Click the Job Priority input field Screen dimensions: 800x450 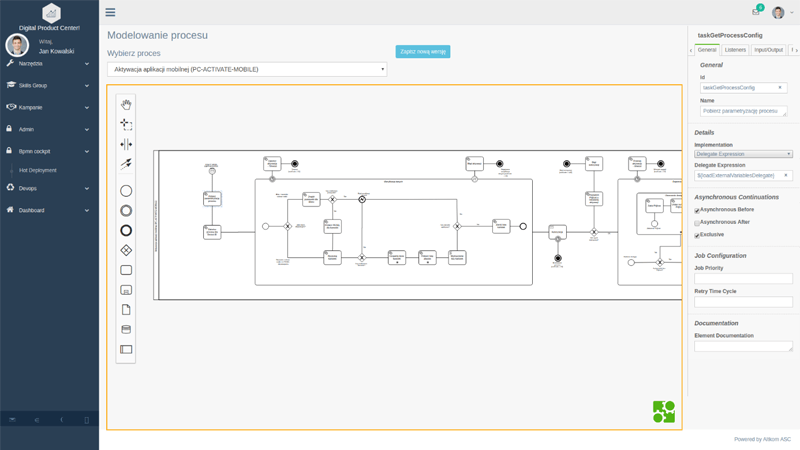[743, 279]
